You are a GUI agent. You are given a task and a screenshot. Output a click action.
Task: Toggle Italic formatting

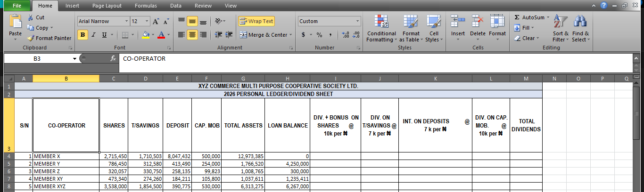[x=93, y=35]
